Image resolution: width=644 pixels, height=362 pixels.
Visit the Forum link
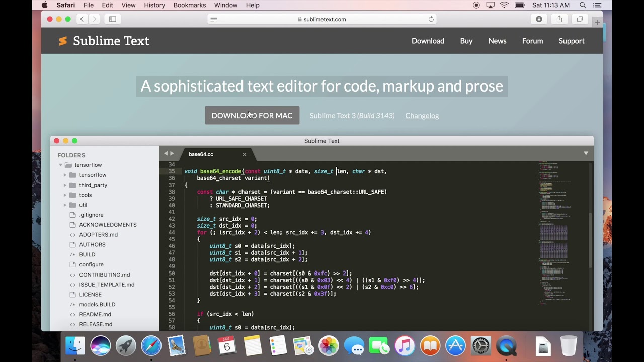click(x=533, y=41)
